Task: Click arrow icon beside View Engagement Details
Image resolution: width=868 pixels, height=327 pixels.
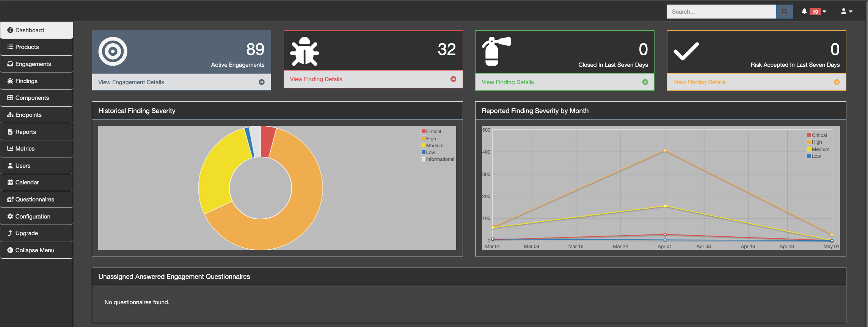Action: [262, 82]
